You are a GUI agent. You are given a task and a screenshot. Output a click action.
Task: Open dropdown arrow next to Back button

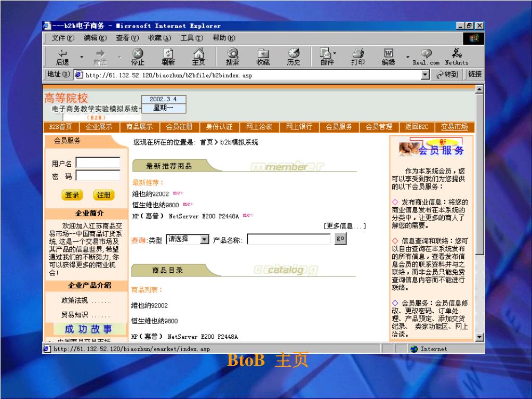coord(82,57)
